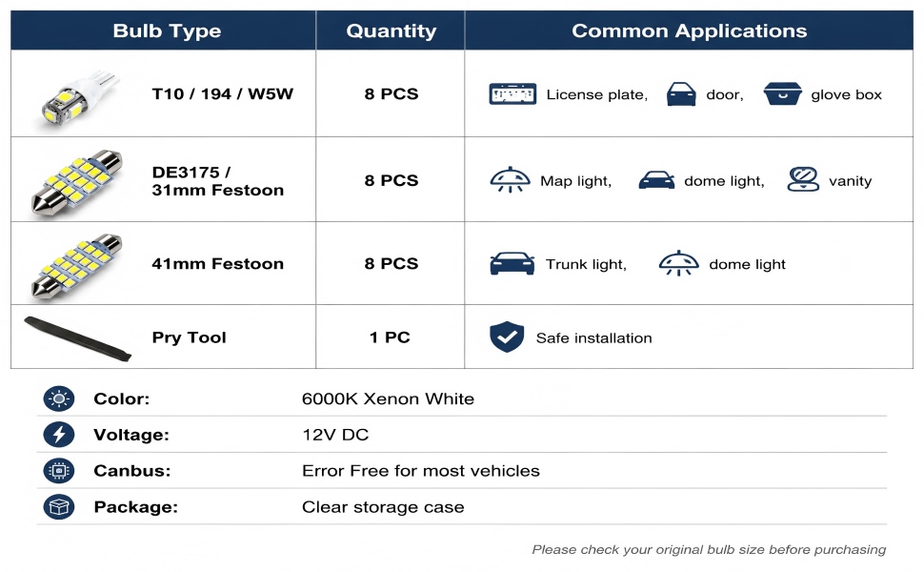
Task: Click the 41mm Festoon bulb image
Action: pos(76,265)
